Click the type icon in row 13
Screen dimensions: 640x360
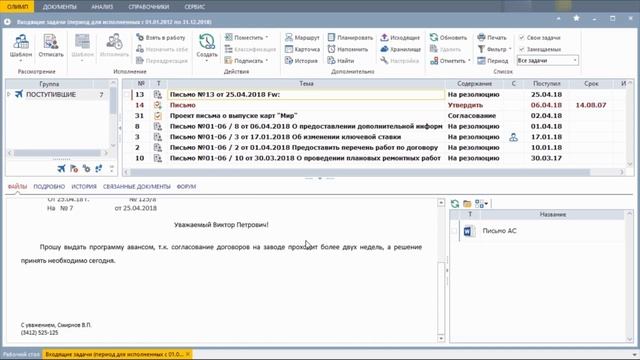point(158,95)
